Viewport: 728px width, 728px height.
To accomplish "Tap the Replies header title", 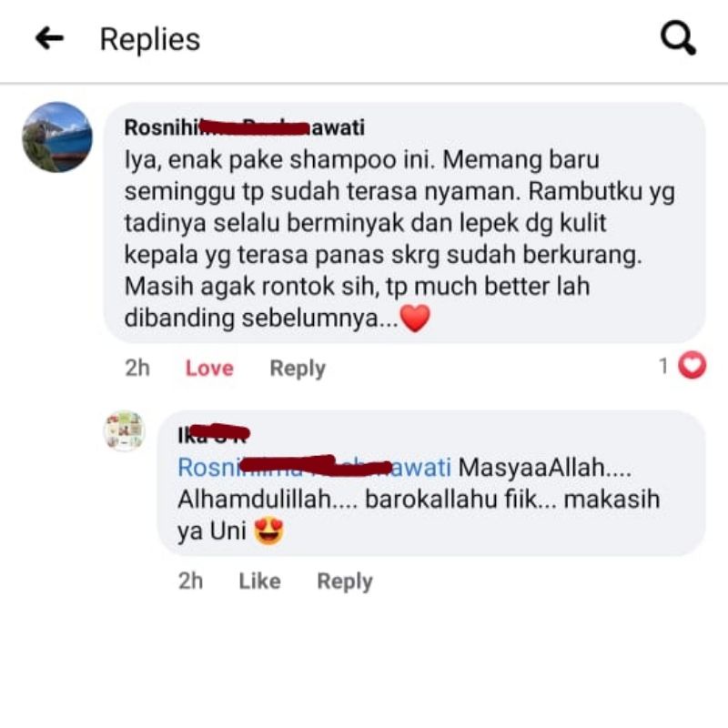I will (150, 39).
